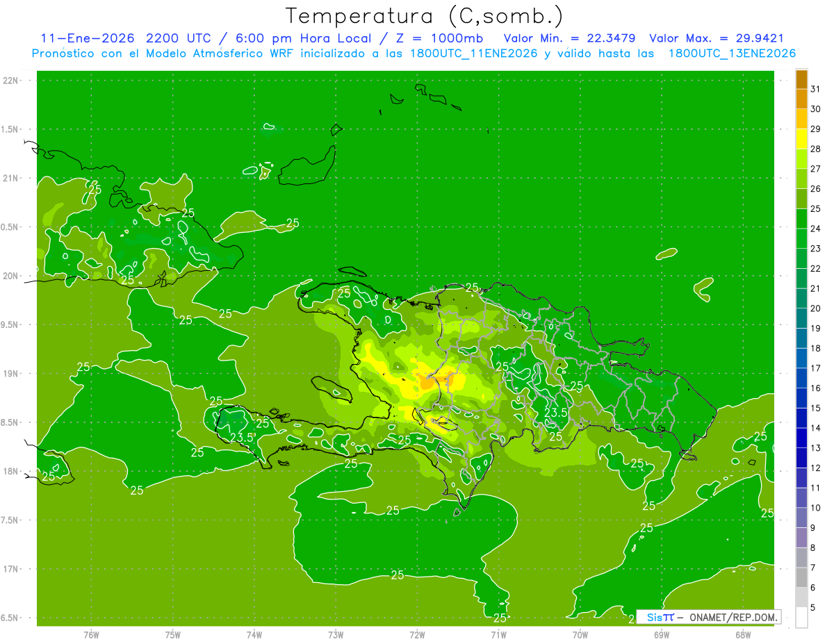
Task: Click the "19N" latitude axis label
Action: coord(10,374)
